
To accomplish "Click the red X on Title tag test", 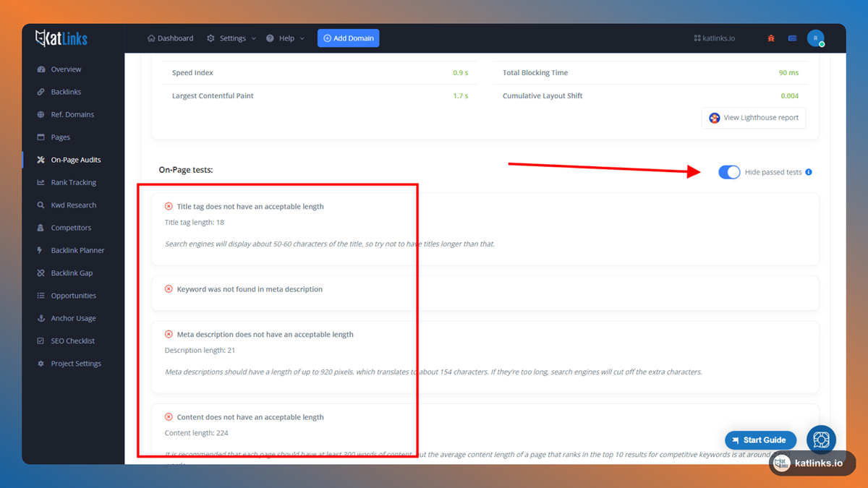I will click(x=169, y=207).
